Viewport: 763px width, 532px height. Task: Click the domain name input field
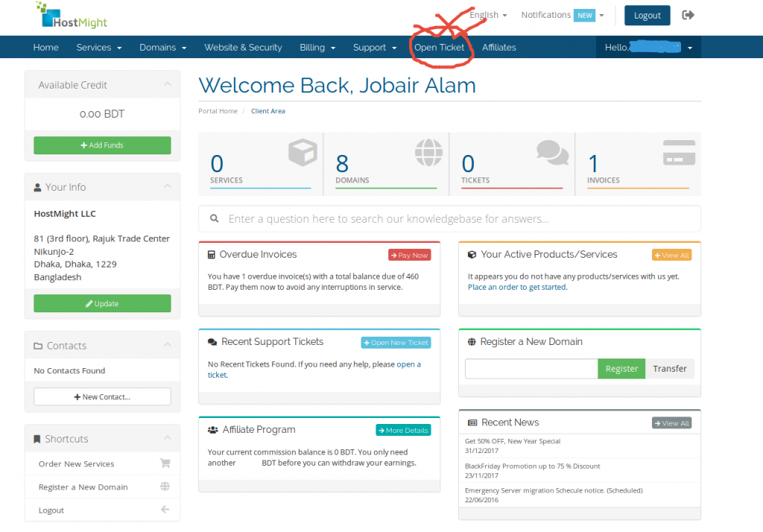(531, 369)
